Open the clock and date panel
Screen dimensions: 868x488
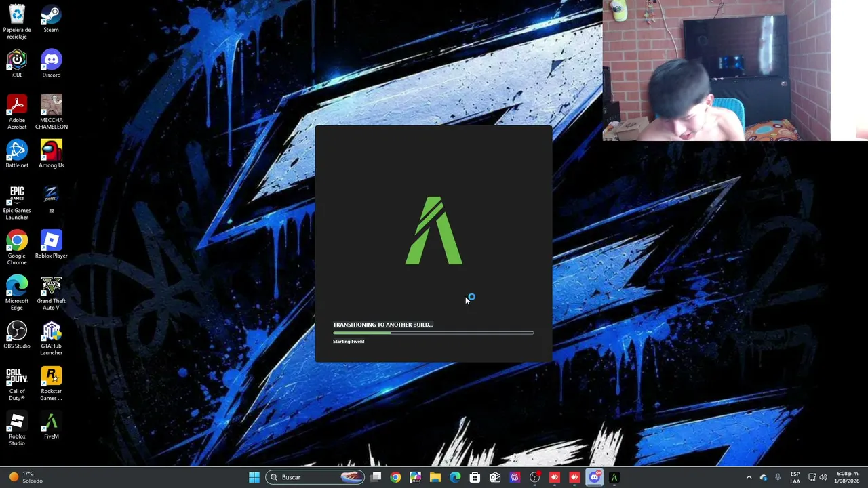point(847,477)
